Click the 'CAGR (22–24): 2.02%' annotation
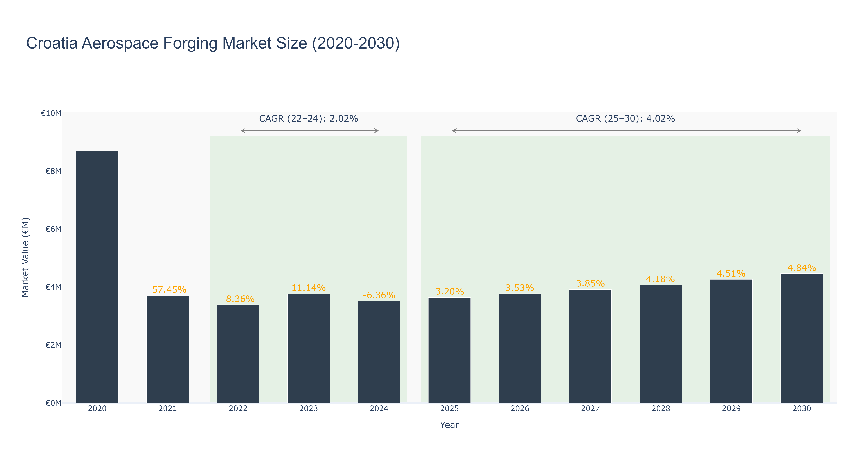Image resolution: width=868 pixels, height=465 pixels. pos(308,119)
